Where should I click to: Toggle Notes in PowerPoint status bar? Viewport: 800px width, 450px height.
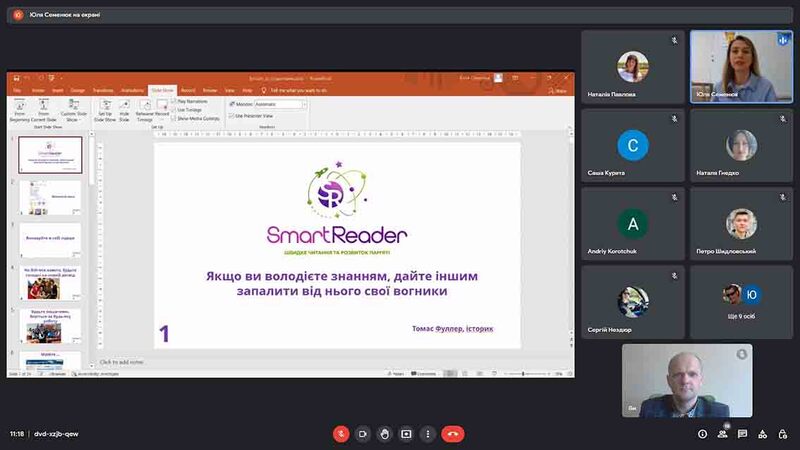(396, 373)
